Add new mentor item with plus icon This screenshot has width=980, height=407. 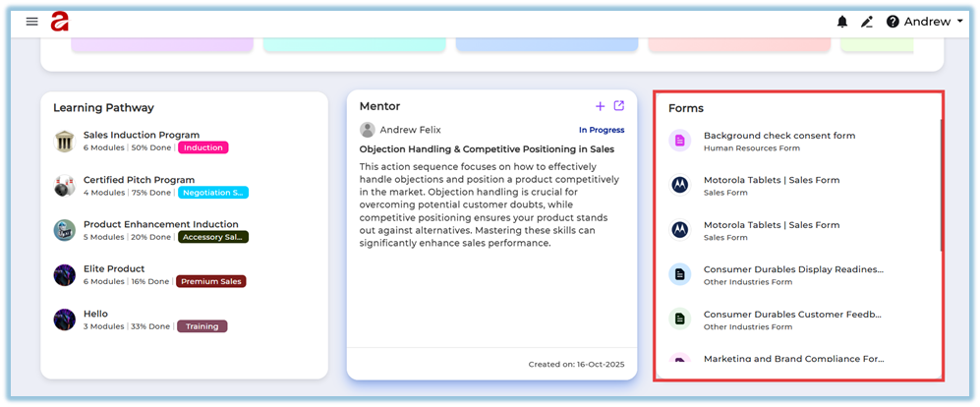click(601, 106)
